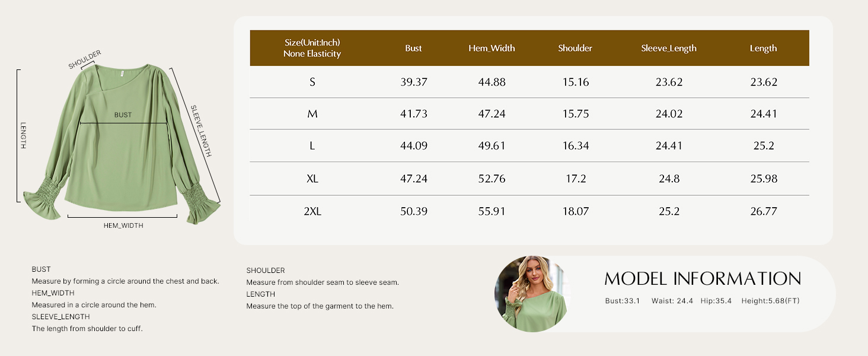Click the 44.09 bust value for size L
Image resolution: width=868 pixels, height=356 pixels.
414,146
